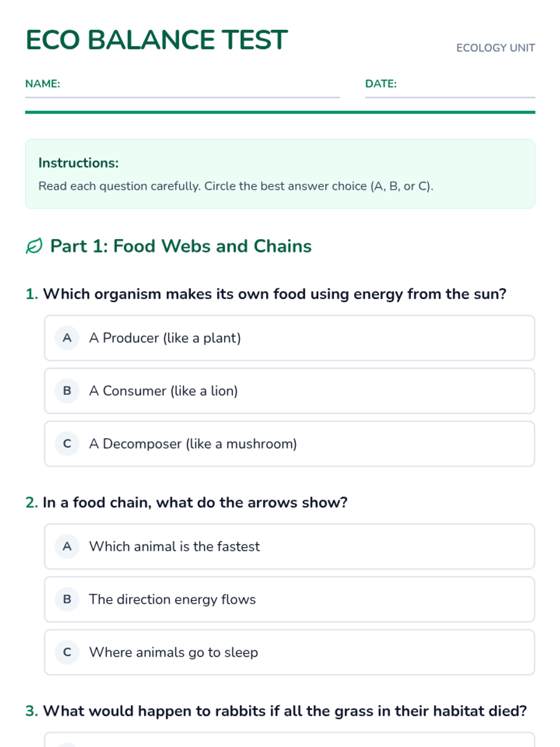
Task: Click letter A badge beside fastest animal answer
Action: [67, 546]
